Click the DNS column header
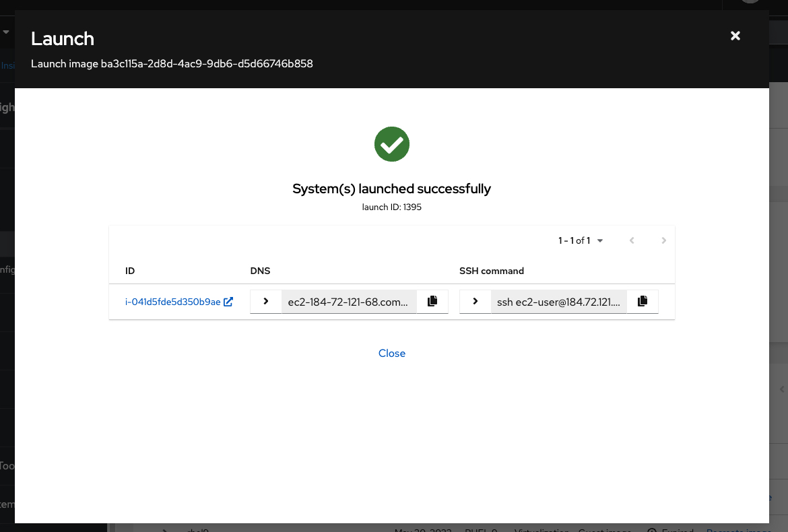The width and height of the screenshot is (788, 532). (260, 271)
